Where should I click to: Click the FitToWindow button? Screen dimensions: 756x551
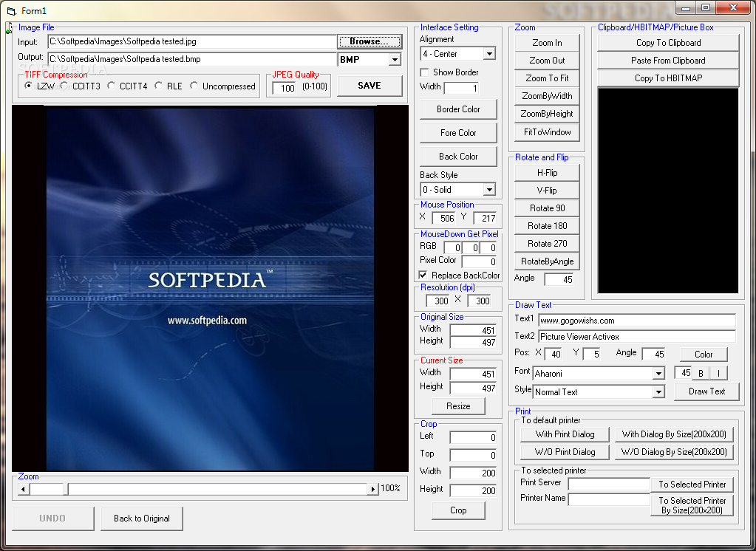(x=547, y=132)
